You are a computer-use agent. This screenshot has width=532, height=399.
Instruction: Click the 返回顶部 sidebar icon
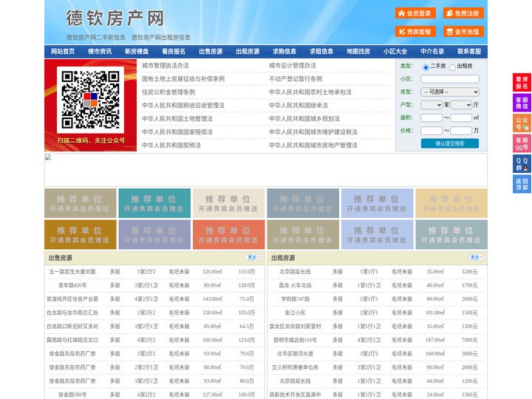[x=522, y=184]
